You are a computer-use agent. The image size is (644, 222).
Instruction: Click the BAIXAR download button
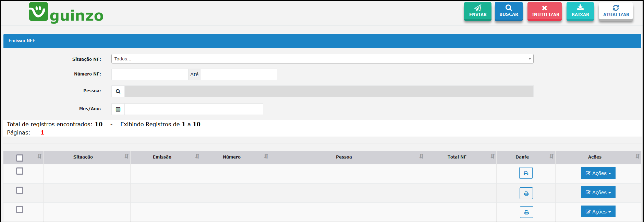tap(580, 11)
